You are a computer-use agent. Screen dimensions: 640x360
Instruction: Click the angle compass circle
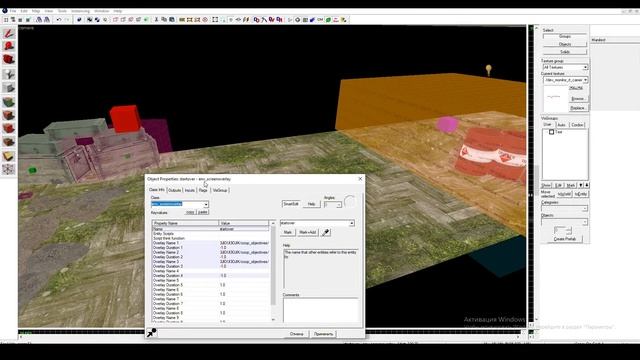pyautogui.click(x=350, y=201)
